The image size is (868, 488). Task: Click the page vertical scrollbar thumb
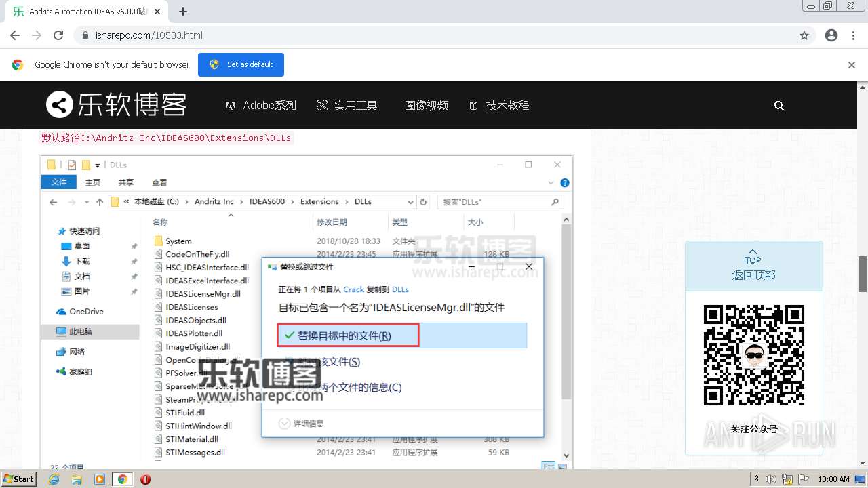[863, 274]
